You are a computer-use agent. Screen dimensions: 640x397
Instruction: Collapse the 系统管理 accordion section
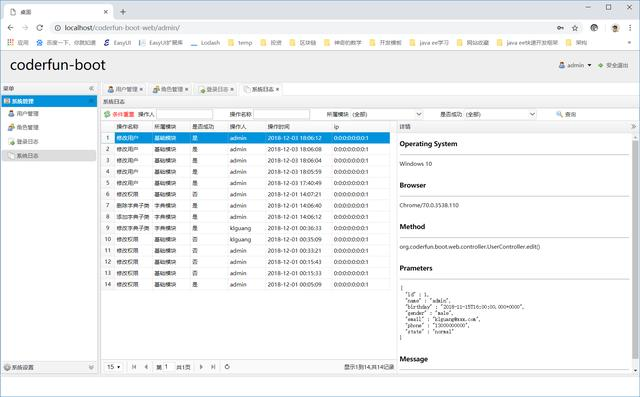coord(91,101)
